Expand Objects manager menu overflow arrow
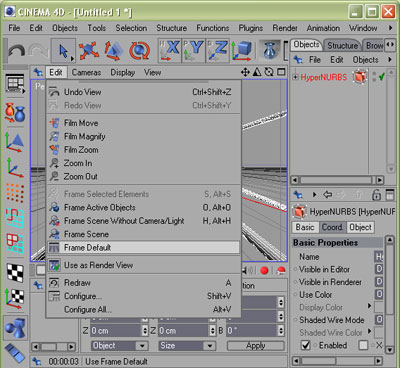The height and width of the screenshot is (368, 400). (390, 60)
